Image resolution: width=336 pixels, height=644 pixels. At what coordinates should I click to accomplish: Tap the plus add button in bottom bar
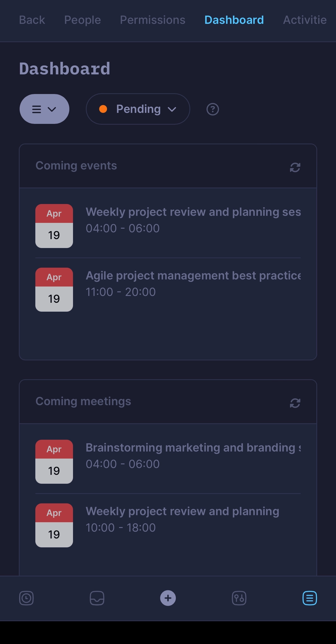(x=168, y=598)
